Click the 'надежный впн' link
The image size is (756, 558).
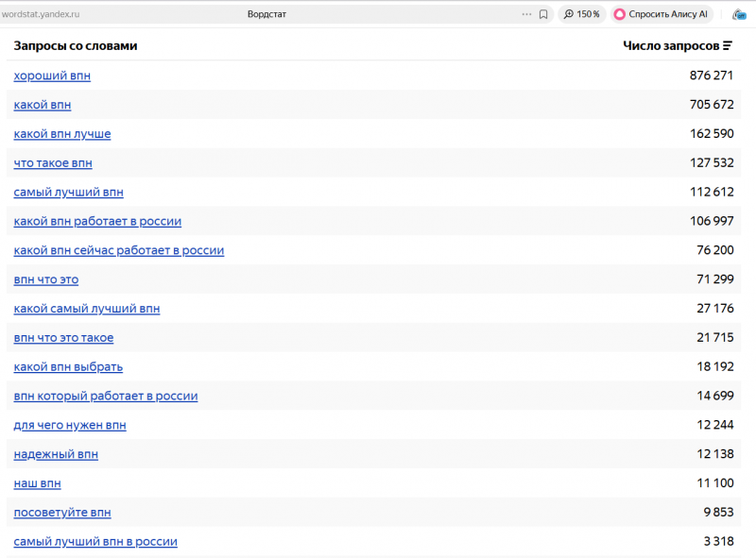tap(56, 454)
